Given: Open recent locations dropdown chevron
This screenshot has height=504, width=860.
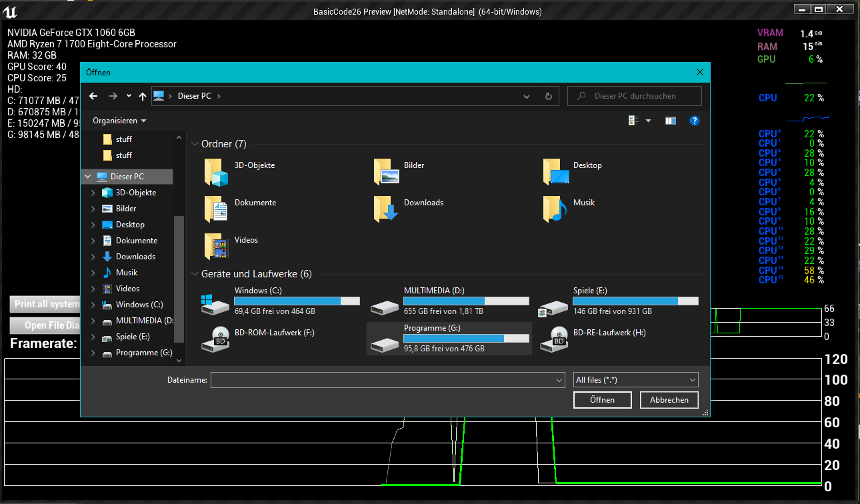Looking at the screenshot, I should (x=129, y=96).
